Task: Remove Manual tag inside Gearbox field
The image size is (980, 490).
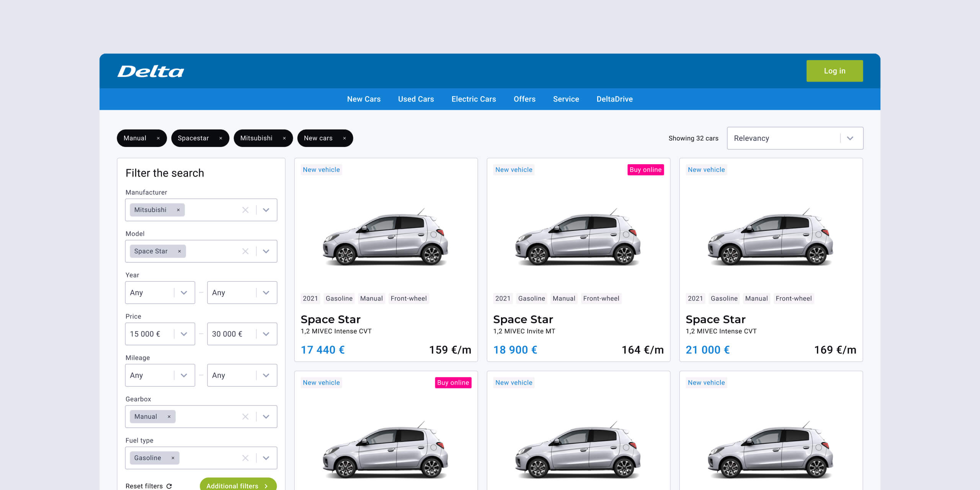Action: 169,416
